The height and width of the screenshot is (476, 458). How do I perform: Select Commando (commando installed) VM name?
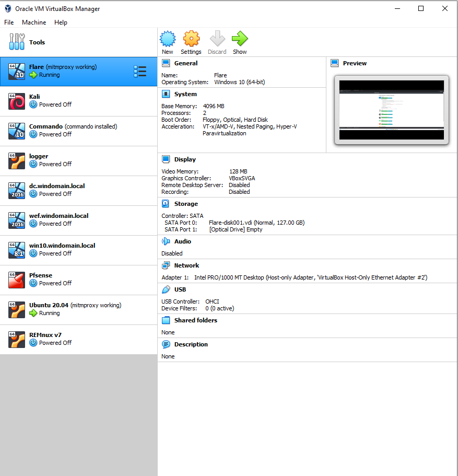pyautogui.click(x=73, y=126)
